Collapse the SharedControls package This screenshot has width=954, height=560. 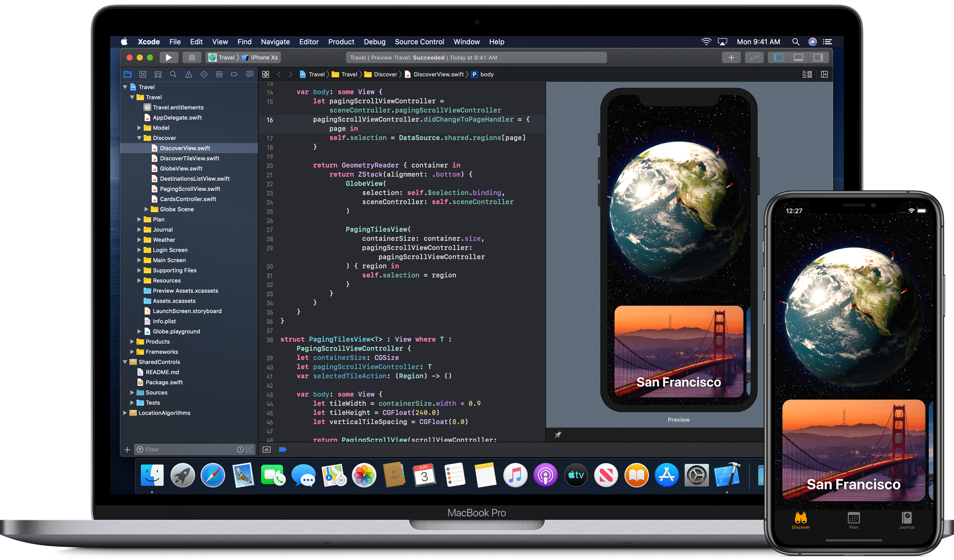pos(125,362)
